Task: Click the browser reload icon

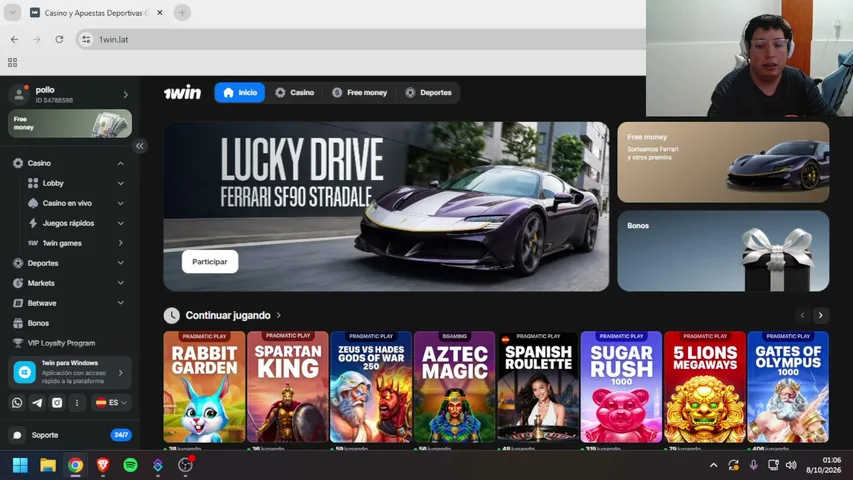Action: click(59, 39)
